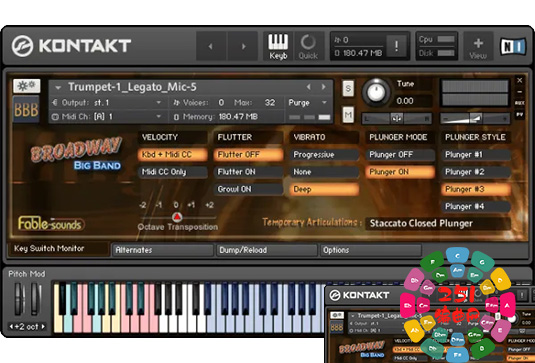Screen dimensions: 535x363
Task: Choose Plunger #4 style
Action: (476, 206)
